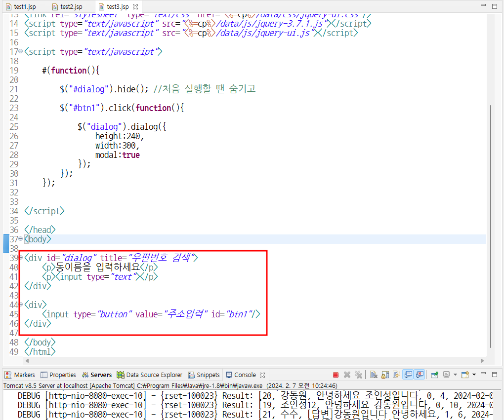Click the Snippets tab icon
504x420 pixels.
(192, 375)
